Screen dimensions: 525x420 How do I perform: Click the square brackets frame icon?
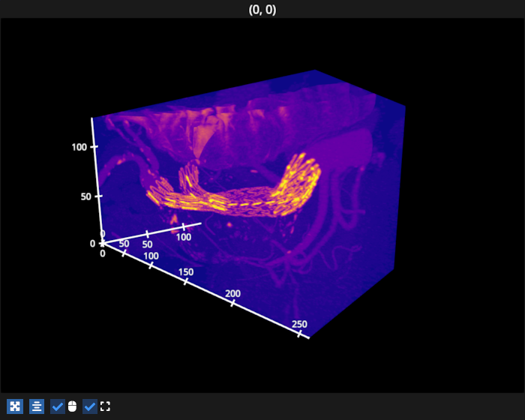(105, 406)
